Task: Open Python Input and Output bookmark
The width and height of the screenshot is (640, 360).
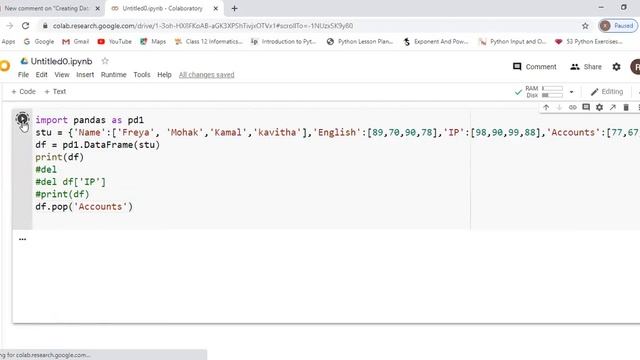Action: click(x=512, y=42)
